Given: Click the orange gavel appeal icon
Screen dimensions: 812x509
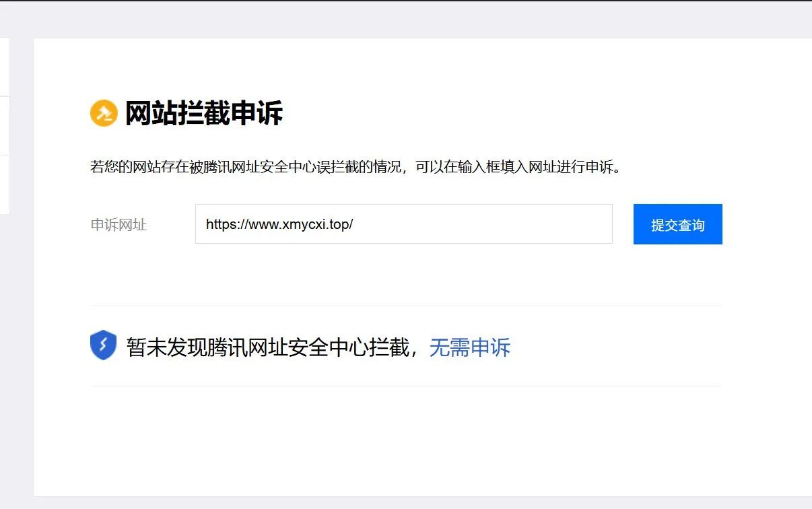Looking at the screenshot, I should point(104,113).
